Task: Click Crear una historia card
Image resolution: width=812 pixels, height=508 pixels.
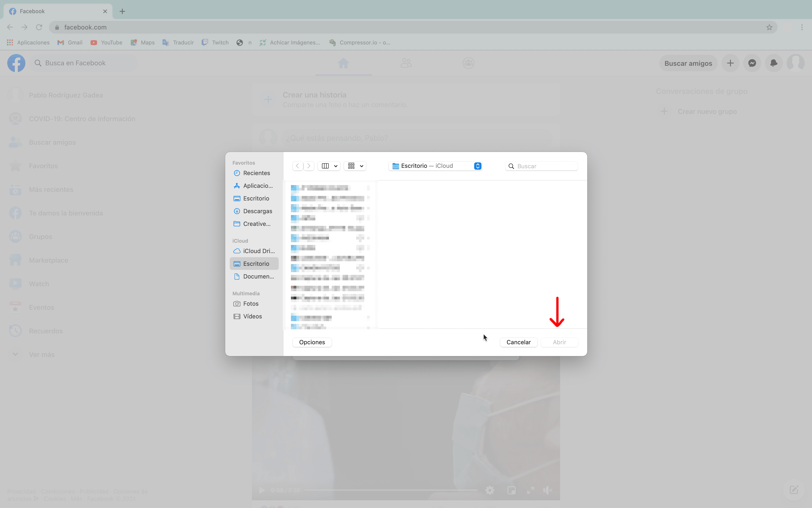Action: [x=406, y=100]
